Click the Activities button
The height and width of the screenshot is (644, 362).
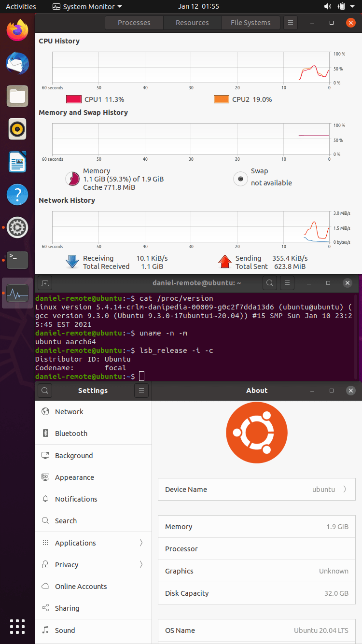(x=21, y=7)
